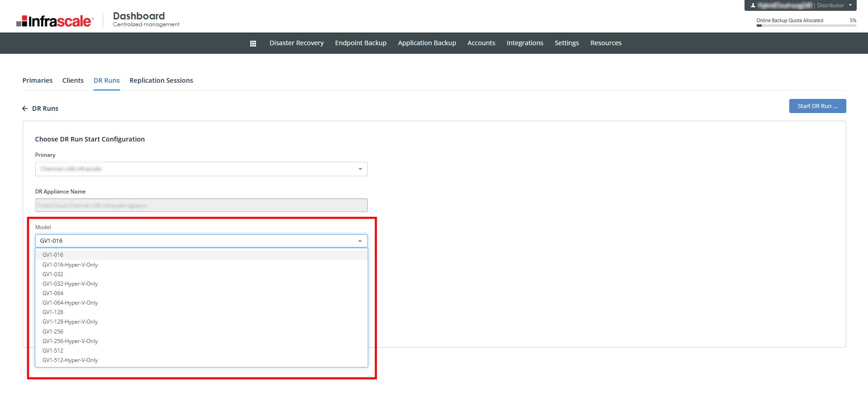Image resolution: width=868 pixels, height=400 pixels.
Task: Click the DR Appliance Name field
Action: [x=201, y=205]
